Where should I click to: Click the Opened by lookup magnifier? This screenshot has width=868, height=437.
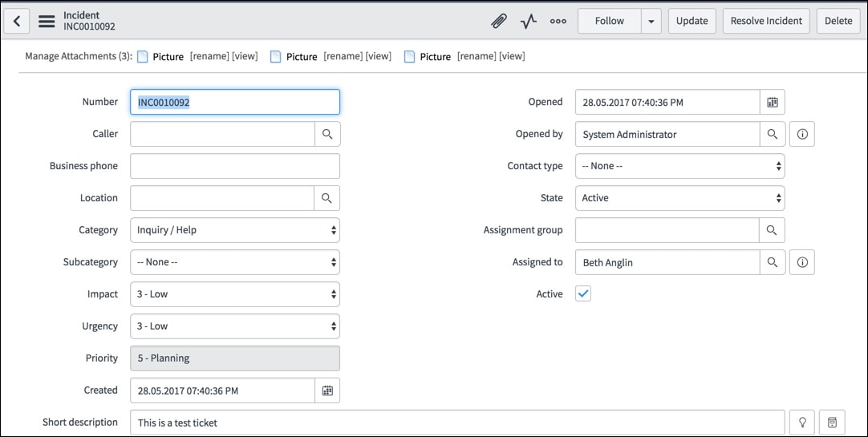tap(773, 134)
